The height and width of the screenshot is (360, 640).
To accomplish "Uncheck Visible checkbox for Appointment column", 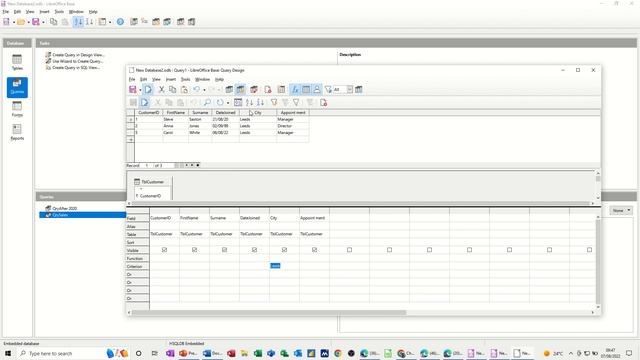I will coord(314,249).
